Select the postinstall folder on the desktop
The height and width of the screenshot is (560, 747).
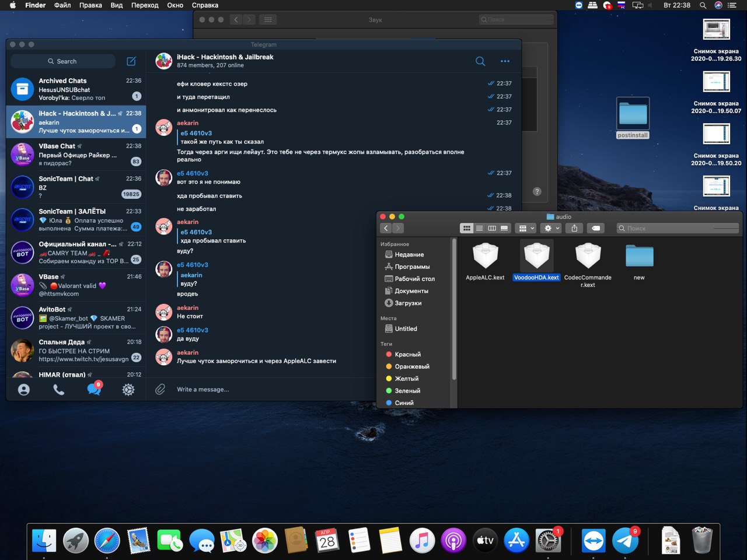[x=633, y=118]
